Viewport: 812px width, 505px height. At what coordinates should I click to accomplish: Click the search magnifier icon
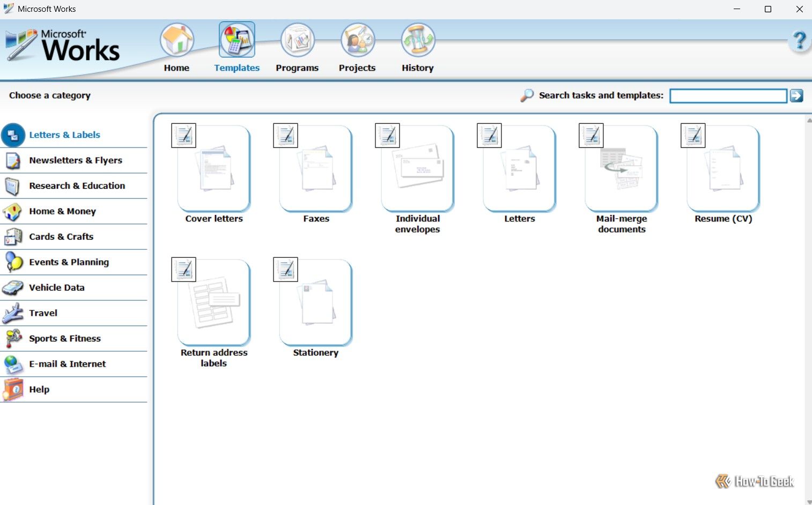527,95
